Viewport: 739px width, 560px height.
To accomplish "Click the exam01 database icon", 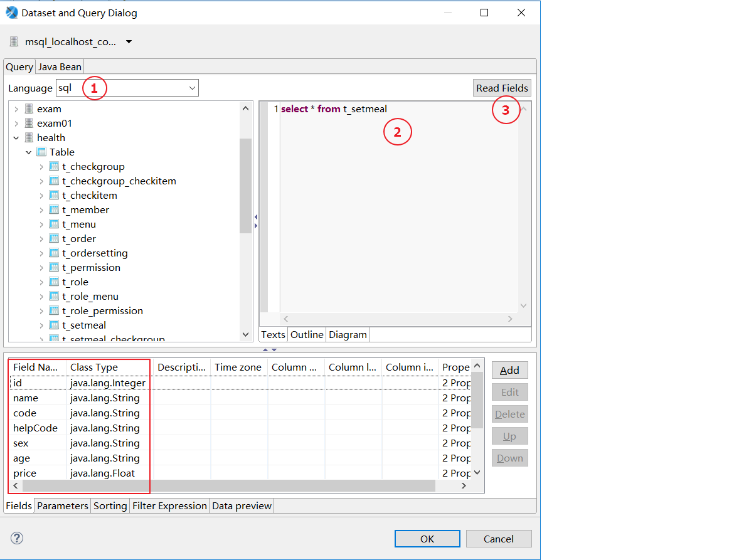I will click(29, 124).
